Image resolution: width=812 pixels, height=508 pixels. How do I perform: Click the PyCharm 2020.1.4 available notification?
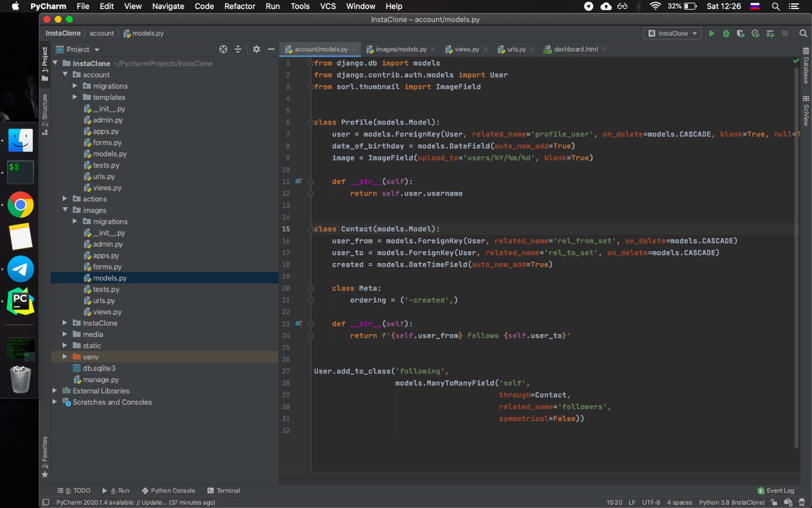tap(135, 502)
